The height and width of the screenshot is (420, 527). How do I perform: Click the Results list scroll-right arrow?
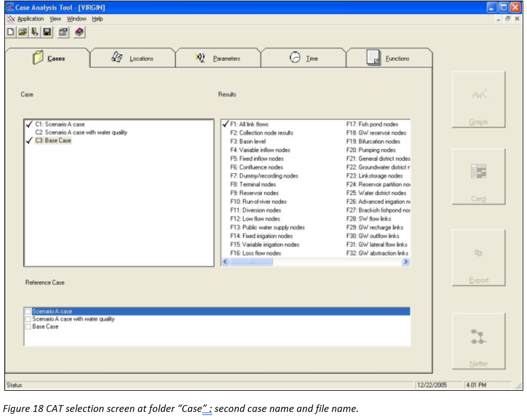click(x=406, y=262)
